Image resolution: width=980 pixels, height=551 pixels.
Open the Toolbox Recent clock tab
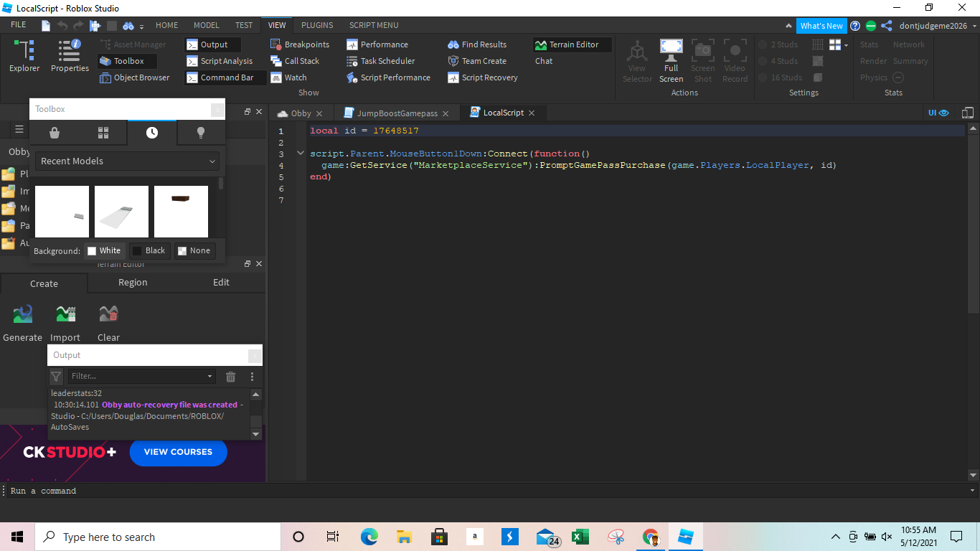[x=151, y=133]
